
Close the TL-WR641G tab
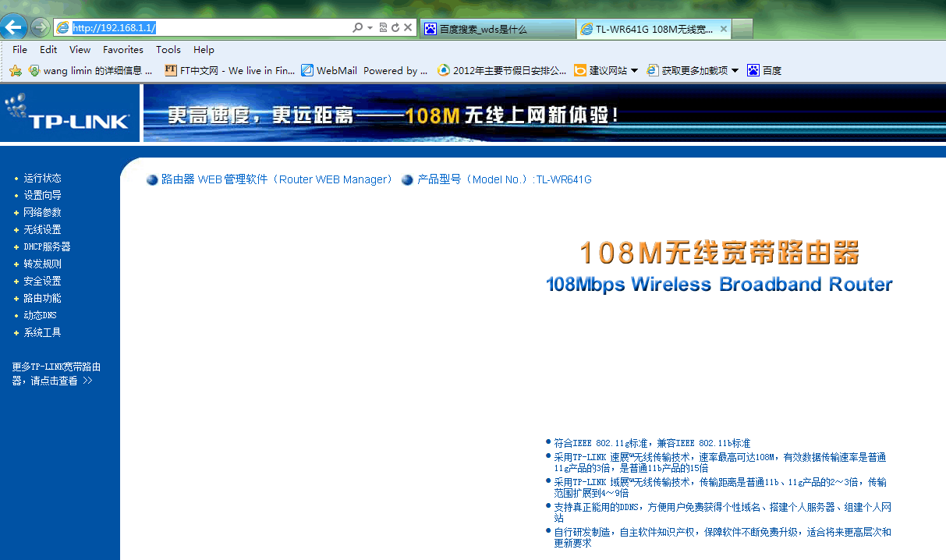coord(724,29)
